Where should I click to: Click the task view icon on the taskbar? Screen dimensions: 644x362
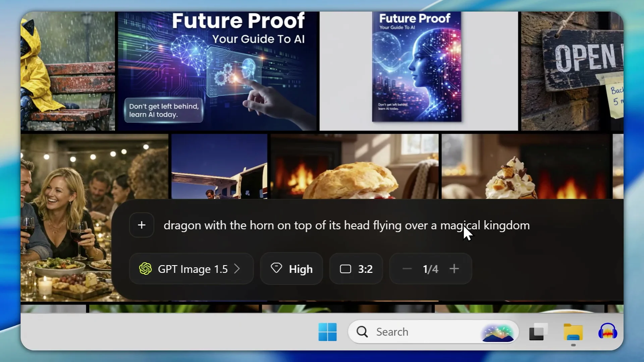(x=538, y=331)
